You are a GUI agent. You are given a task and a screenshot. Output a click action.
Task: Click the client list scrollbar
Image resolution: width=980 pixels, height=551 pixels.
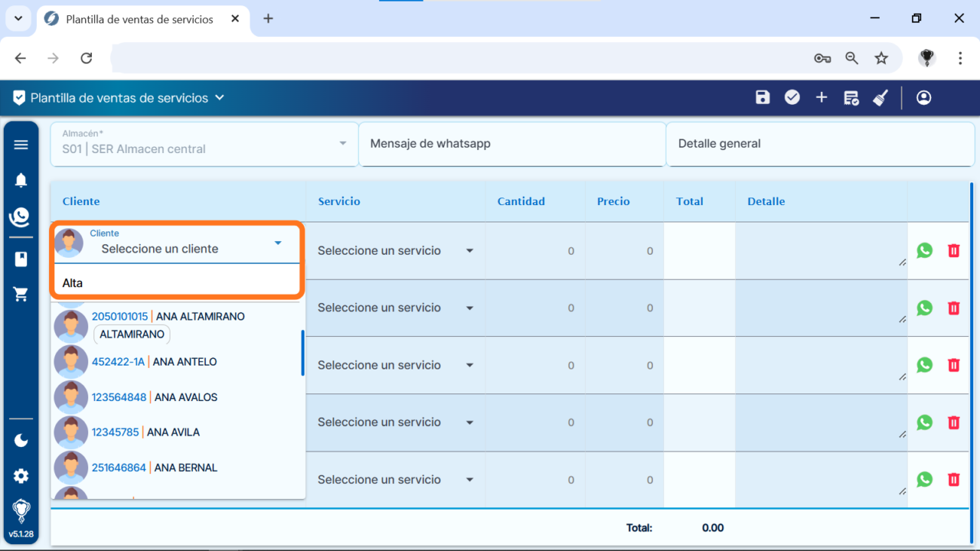coord(302,353)
